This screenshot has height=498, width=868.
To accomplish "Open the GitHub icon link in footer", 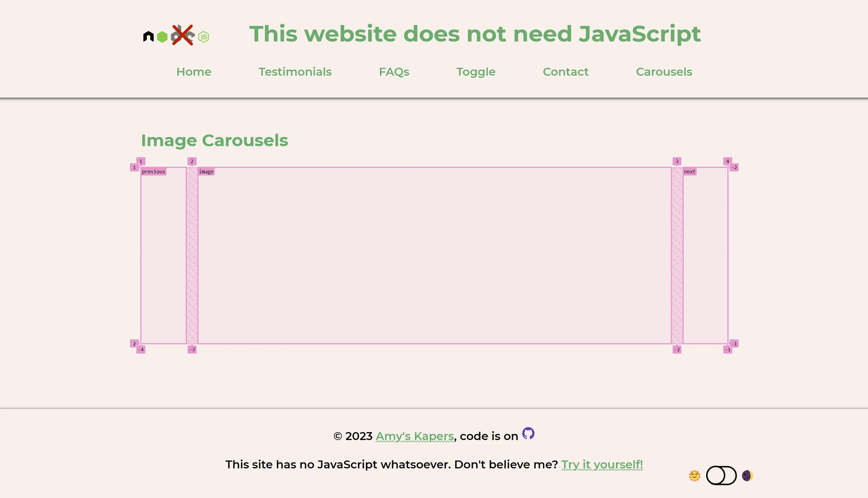I will click(528, 433).
